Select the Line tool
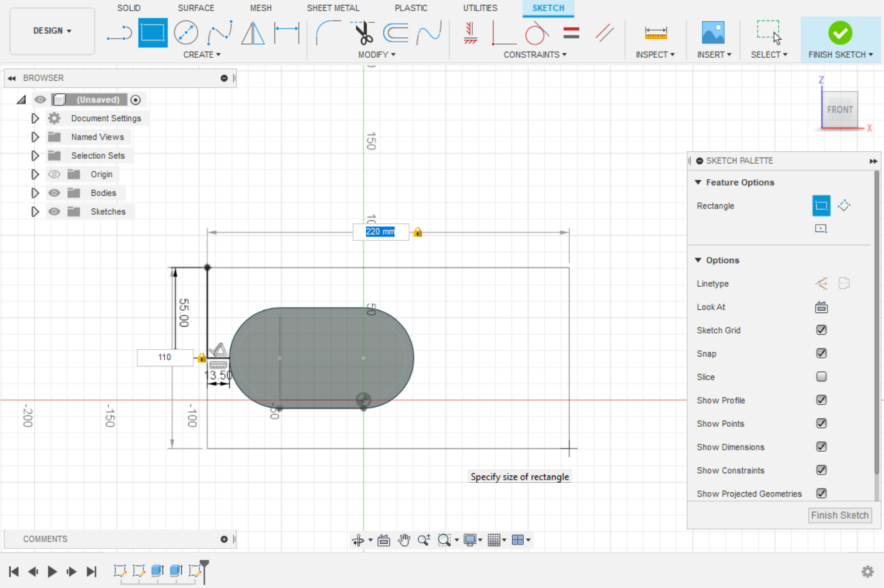Screen dimensions: 884x588 [118, 32]
